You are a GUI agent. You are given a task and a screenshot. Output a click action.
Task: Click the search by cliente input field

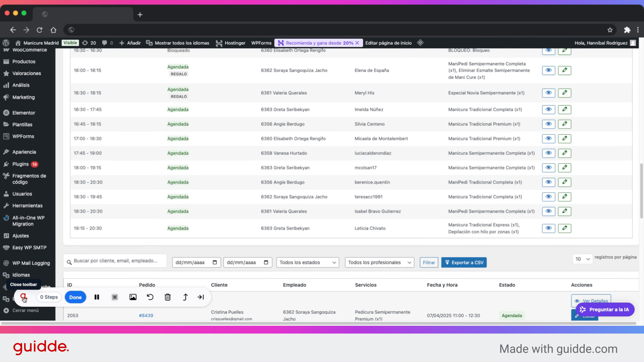tap(115, 261)
